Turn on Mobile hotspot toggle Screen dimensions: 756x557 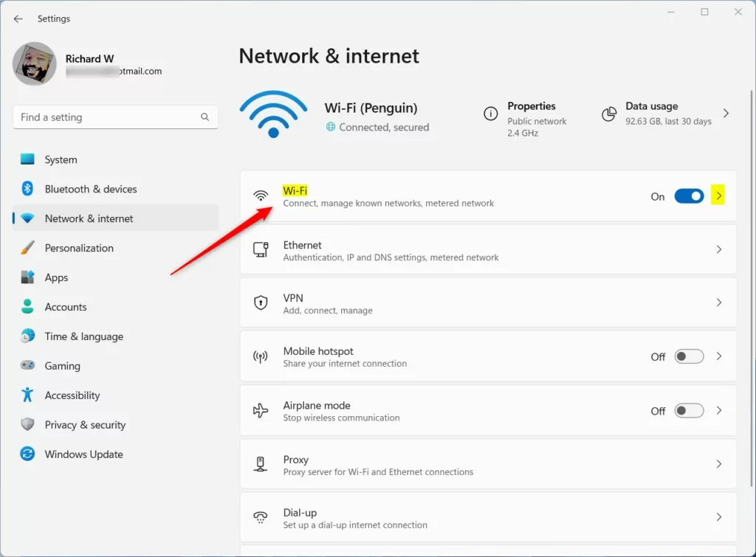point(689,356)
